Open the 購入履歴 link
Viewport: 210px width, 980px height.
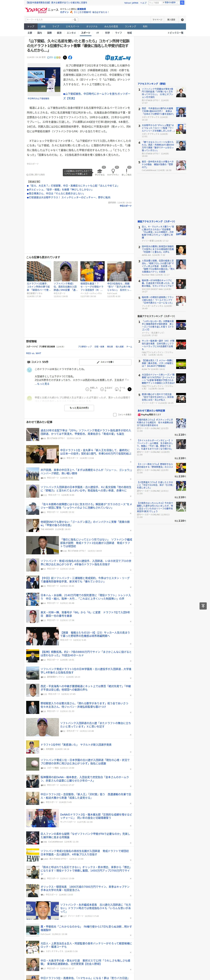click(171, 20)
